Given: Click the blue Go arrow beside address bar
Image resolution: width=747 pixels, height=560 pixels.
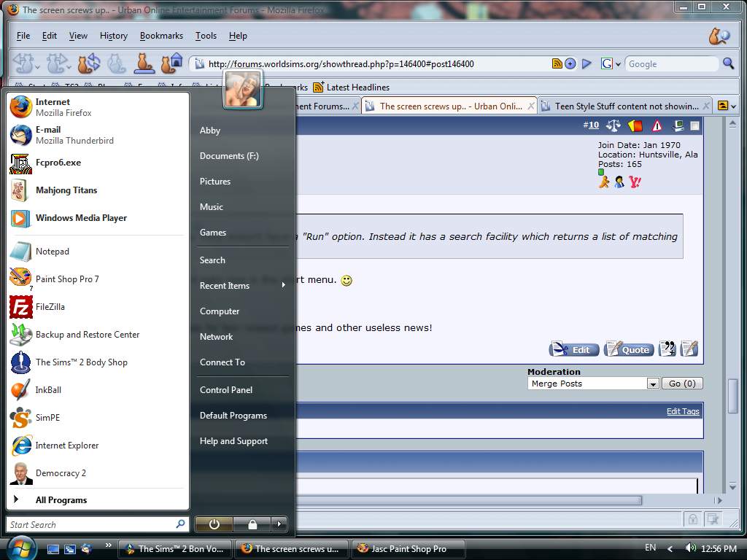Looking at the screenshot, I should point(587,63).
